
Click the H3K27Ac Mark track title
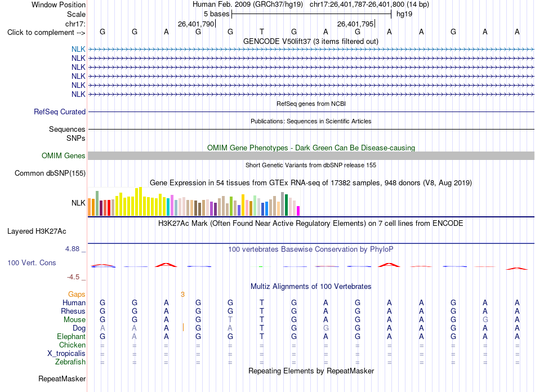click(311, 224)
